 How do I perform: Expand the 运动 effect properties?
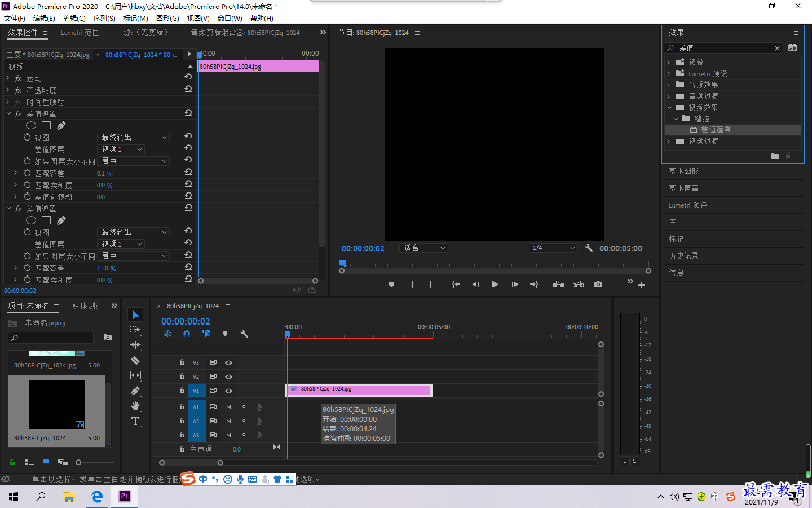[x=8, y=78]
